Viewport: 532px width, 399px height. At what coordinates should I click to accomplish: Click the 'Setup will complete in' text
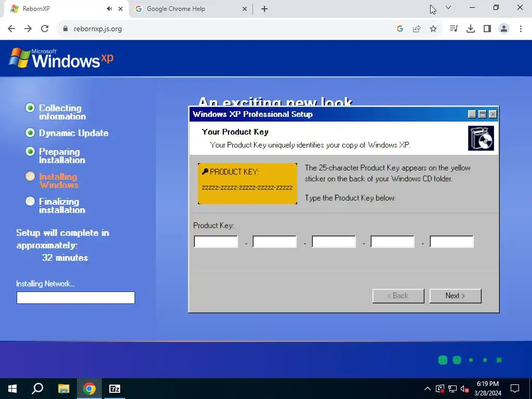click(x=63, y=233)
